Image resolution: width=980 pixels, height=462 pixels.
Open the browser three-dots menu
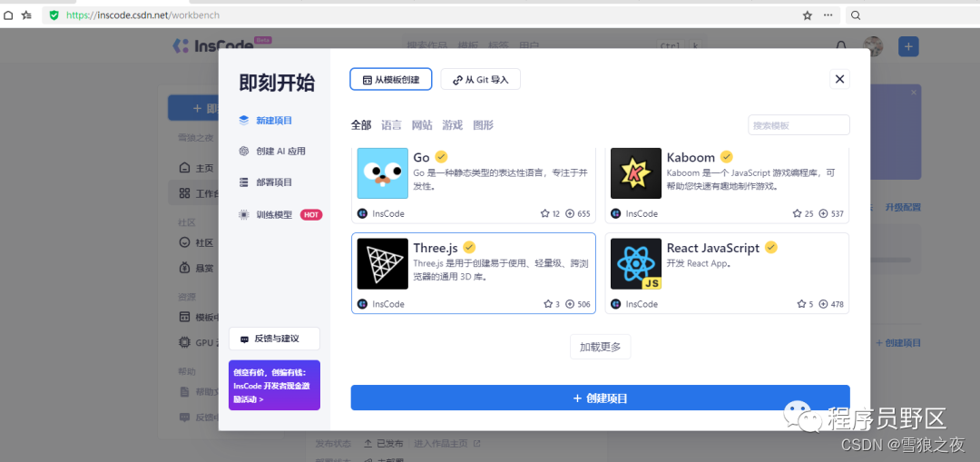click(828, 15)
